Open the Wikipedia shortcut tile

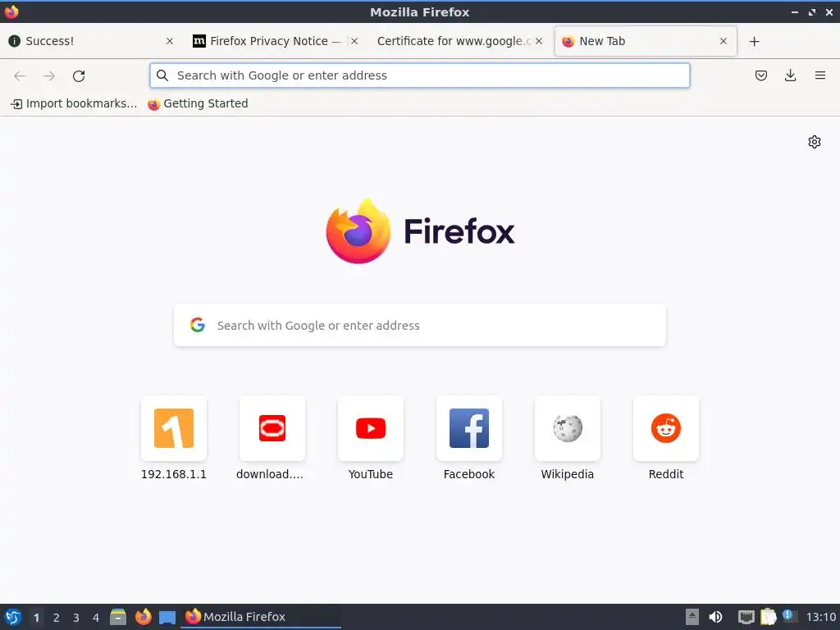(568, 438)
